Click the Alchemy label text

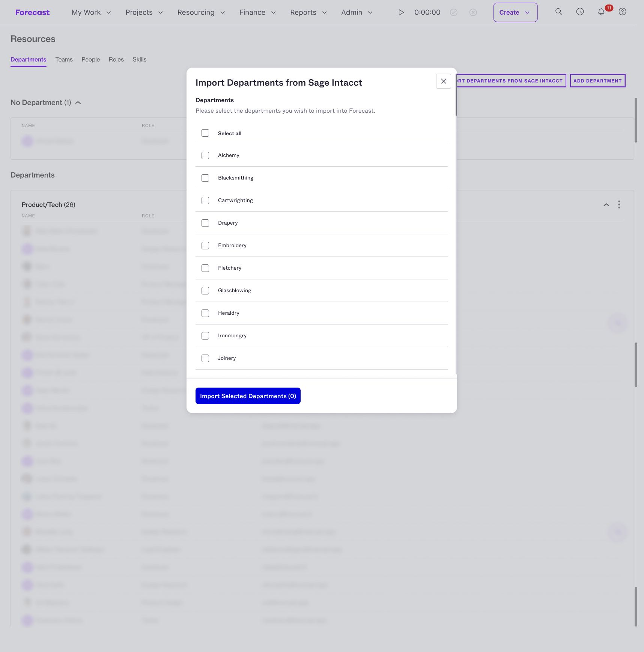[x=229, y=155]
